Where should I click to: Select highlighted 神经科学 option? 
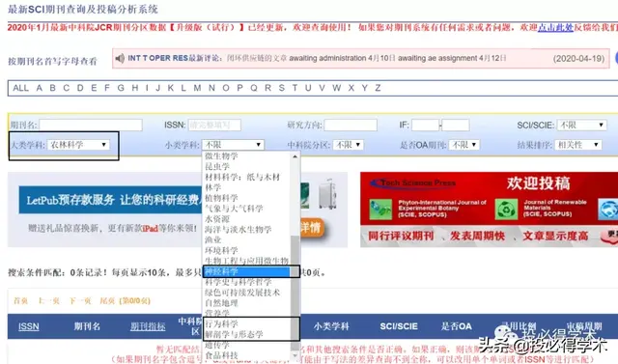click(247, 271)
